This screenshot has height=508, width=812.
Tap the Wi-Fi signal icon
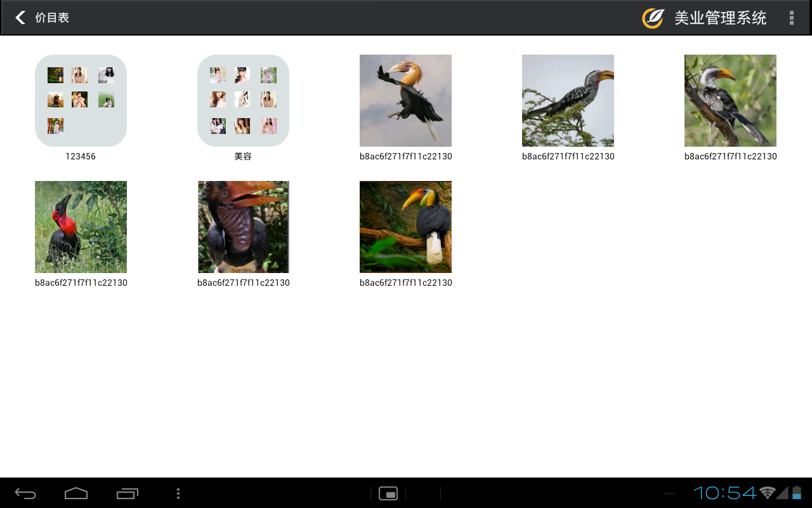coord(768,493)
